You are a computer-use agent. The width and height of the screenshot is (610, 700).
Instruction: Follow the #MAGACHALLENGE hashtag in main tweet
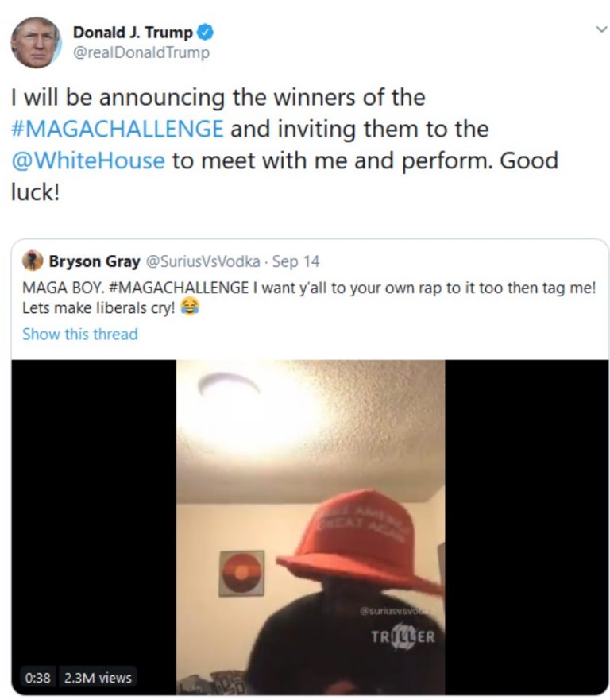click(x=117, y=129)
